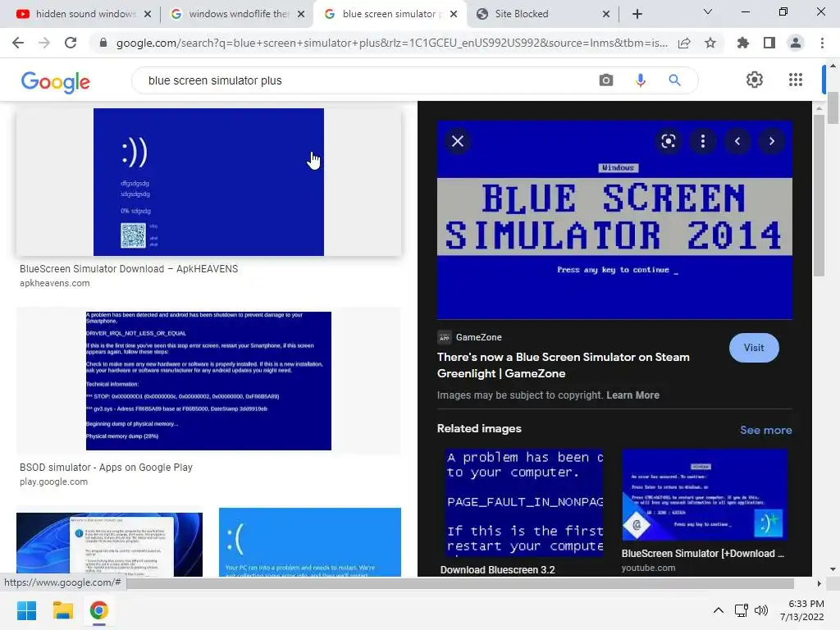
Task: Open the Windows Start menu
Action: [27, 610]
